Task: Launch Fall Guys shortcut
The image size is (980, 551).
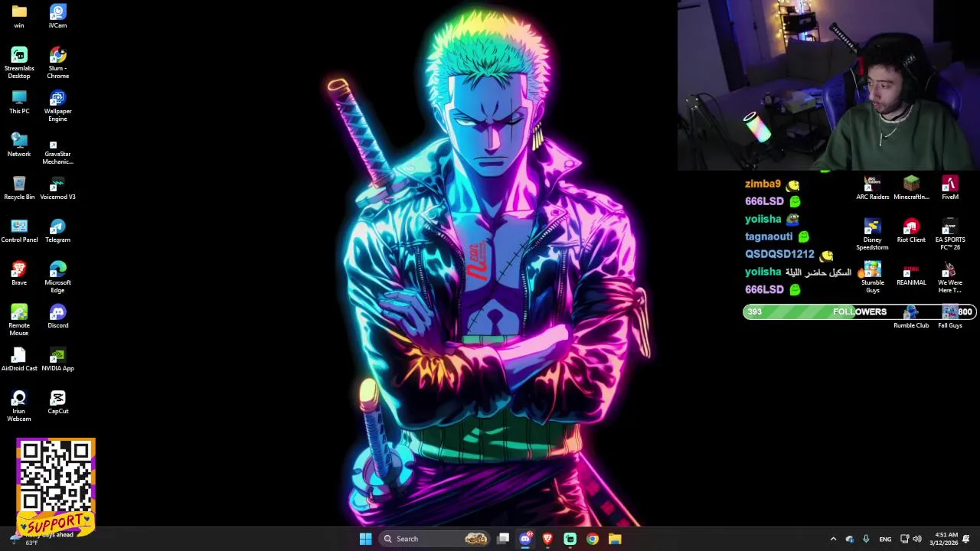Action: pyautogui.click(x=950, y=318)
